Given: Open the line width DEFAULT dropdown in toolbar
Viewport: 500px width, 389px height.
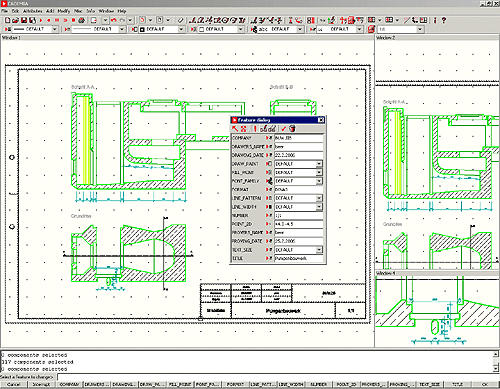Looking at the screenshot, I should coord(55,29).
